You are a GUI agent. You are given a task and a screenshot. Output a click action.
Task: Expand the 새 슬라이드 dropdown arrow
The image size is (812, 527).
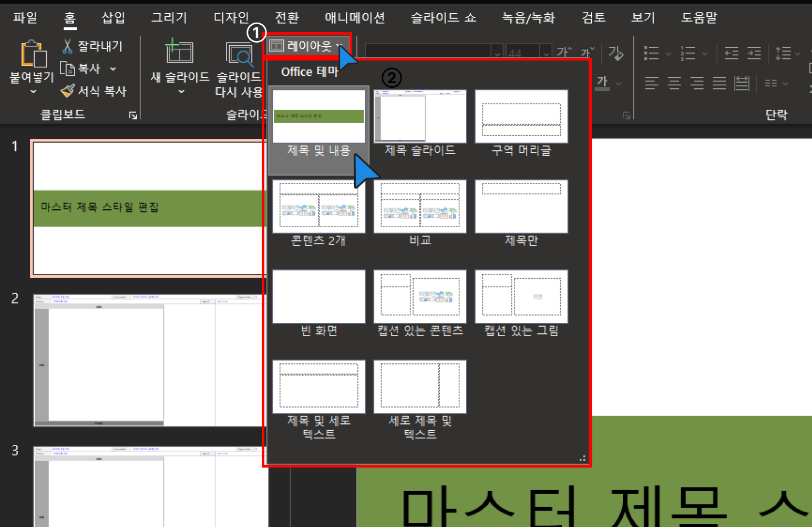pyautogui.click(x=181, y=92)
